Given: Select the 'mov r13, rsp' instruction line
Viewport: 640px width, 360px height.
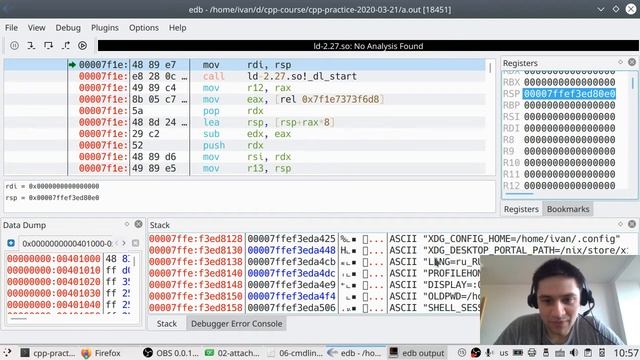Looking at the screenshot, I should [245, 168].
